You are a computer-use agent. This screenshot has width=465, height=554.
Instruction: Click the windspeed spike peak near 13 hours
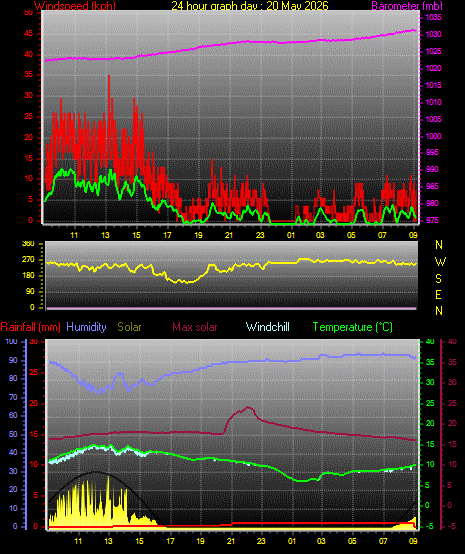point(109,76)
